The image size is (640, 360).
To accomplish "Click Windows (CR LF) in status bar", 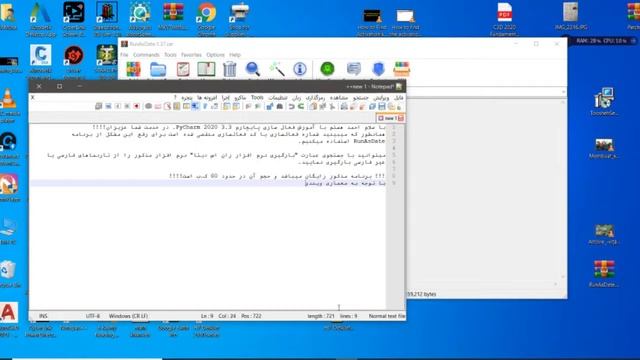I will [128, 316].
